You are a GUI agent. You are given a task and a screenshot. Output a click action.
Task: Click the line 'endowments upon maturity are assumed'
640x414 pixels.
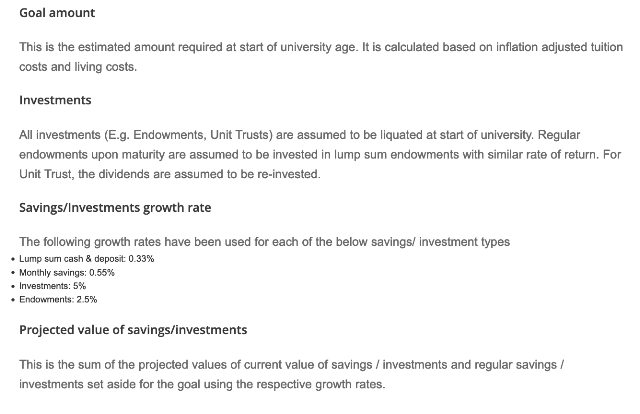click(320, 154)
